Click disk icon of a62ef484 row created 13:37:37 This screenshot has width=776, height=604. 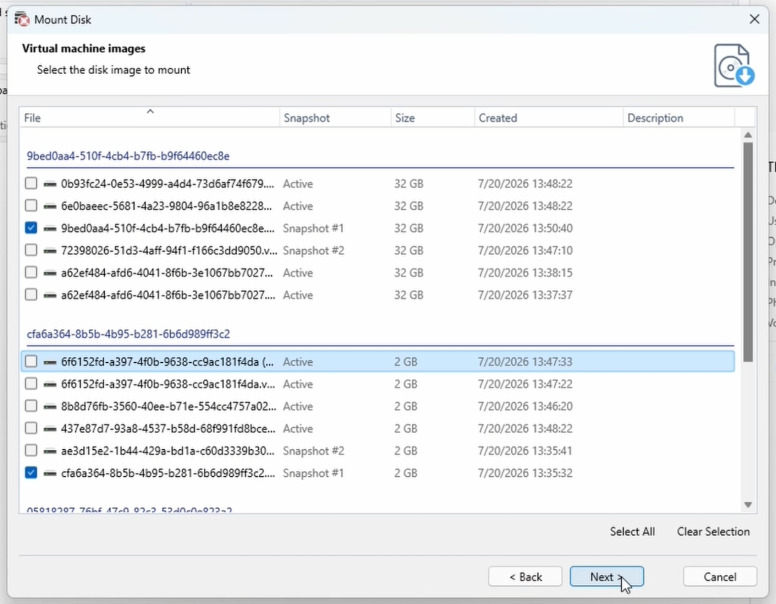(49, 296)
